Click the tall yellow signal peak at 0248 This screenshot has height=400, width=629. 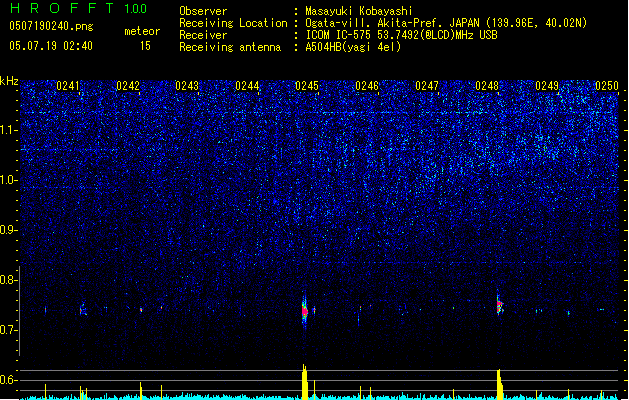point(499,384)
